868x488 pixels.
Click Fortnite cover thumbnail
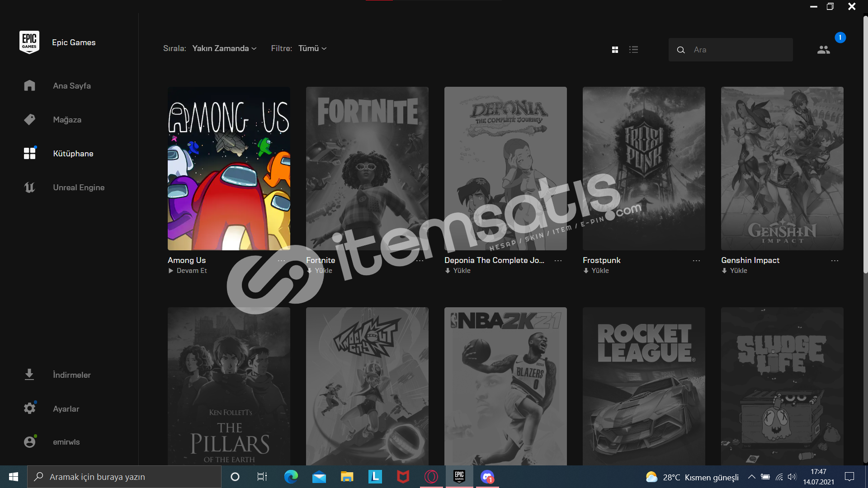click(x=367, y=169)
